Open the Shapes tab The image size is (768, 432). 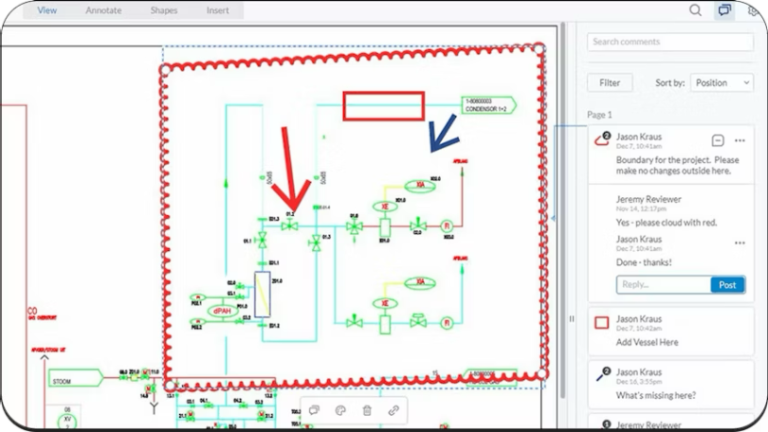tap(163, 11)
